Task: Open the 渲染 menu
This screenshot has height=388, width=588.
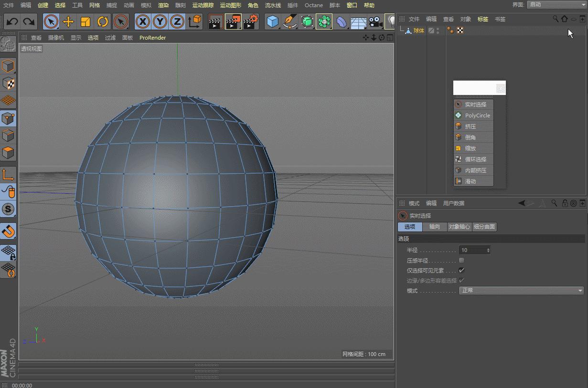Action: [163, 5]
